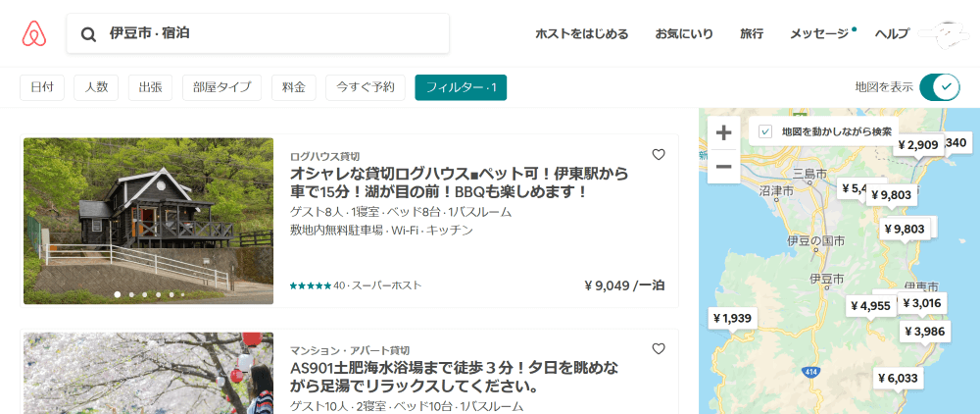Open the 料金 price filter
The width and height of the screenshot is (980, 414).
(293, 87)
